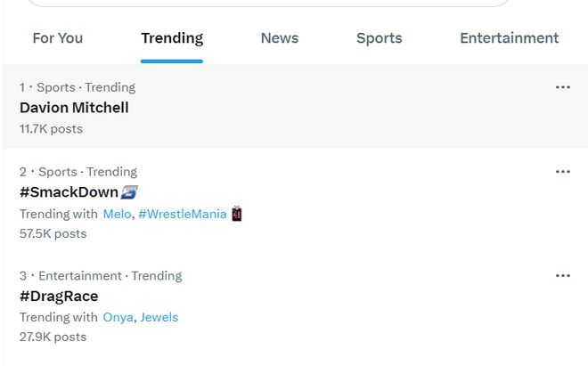Viewport: 588px width, 366px height.
Task: Open the Davion Mitchell trending topic
Action: [x=74, y=108]
